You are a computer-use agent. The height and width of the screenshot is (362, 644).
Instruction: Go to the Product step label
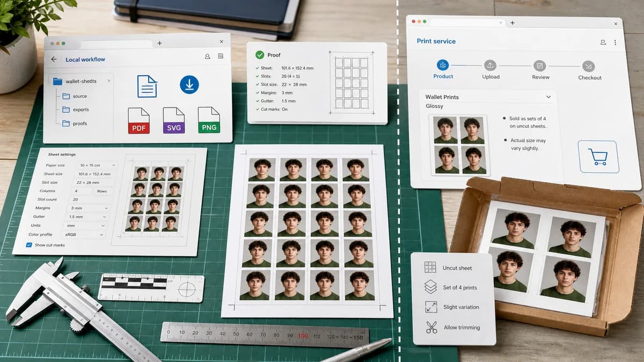coord(443,76)
